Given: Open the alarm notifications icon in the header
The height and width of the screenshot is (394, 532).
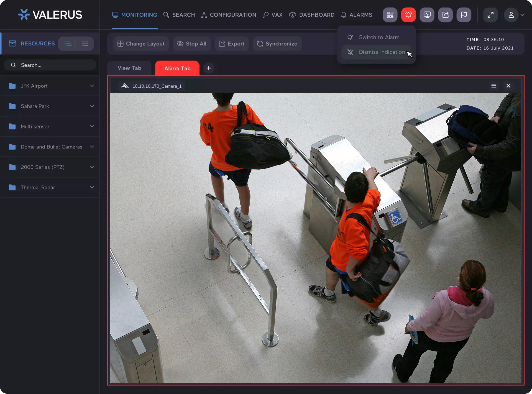Looking at the screenshot, I should pyautogui.click(x=408, y=15).
